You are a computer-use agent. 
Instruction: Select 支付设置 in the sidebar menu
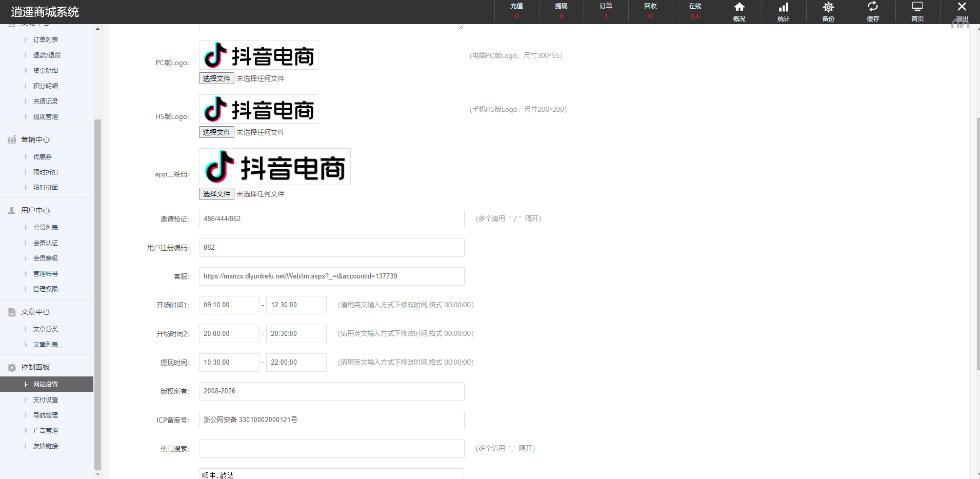pos(45,400)
